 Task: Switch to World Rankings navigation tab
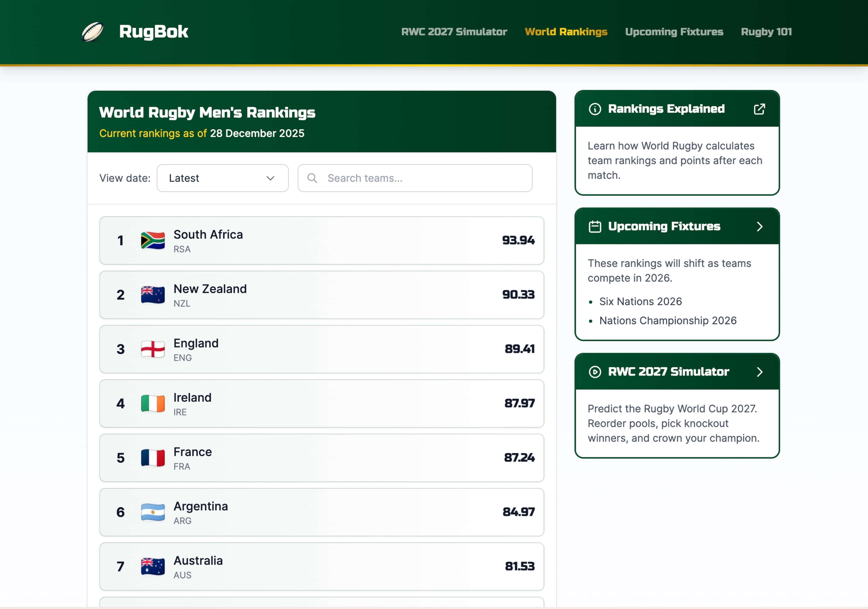(x=566, y=32)
